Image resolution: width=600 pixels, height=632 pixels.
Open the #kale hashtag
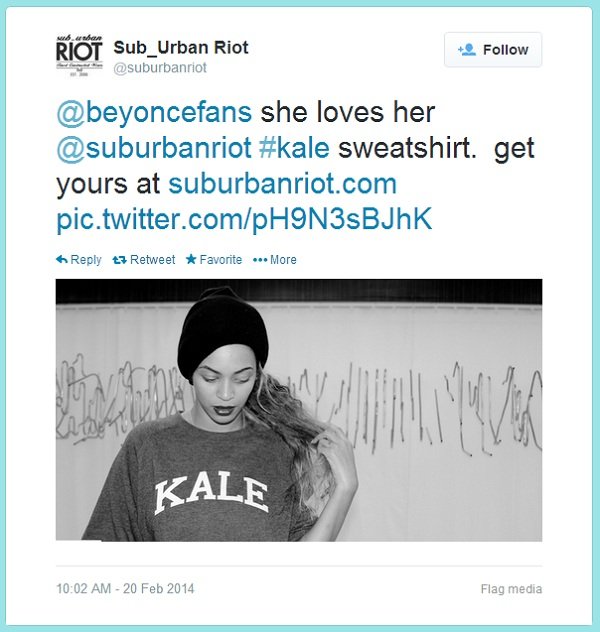click(294, 148)
